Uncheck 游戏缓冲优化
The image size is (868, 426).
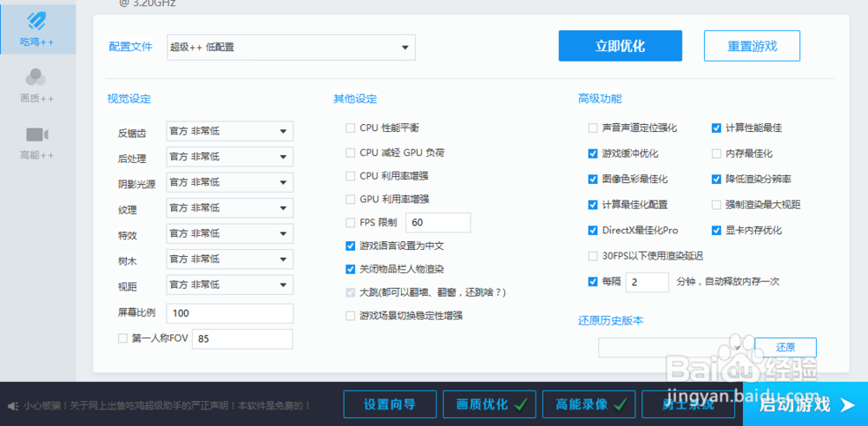point(593,154)
